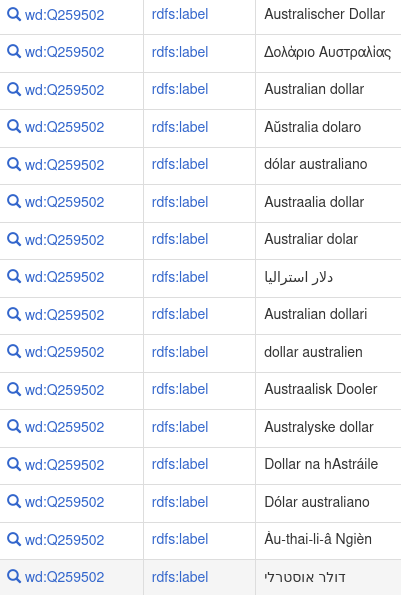Open rdfs:label link in Australian dollari row
The width and height of the screenshot is (401, 595).
click(180, 314)
